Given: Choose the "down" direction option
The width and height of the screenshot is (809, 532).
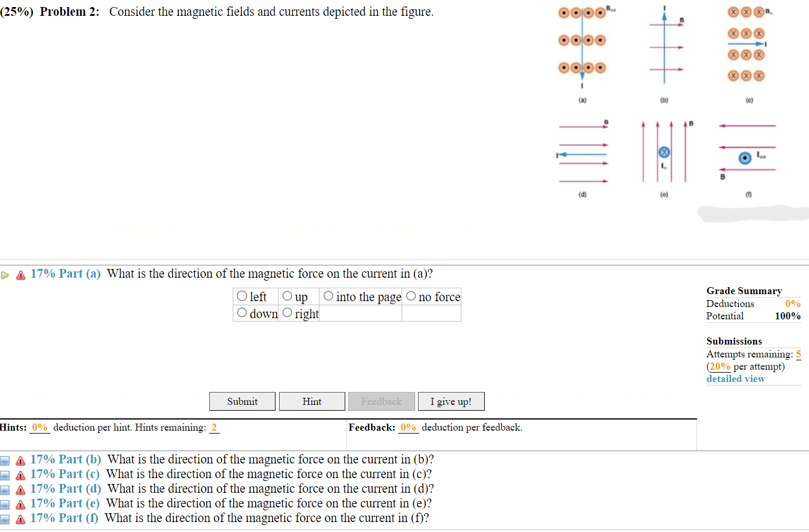Looking at the screenshot, I should (242, 313).
